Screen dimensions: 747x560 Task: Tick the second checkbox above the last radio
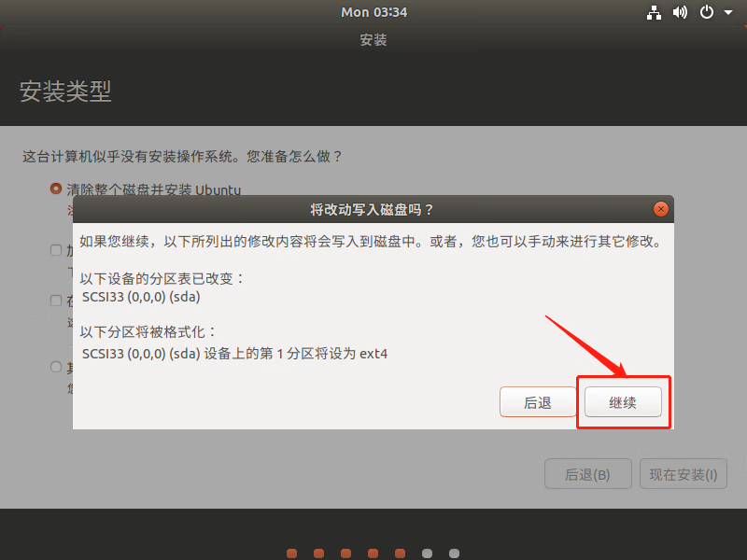pyautogui.click(x=56, y=301)
